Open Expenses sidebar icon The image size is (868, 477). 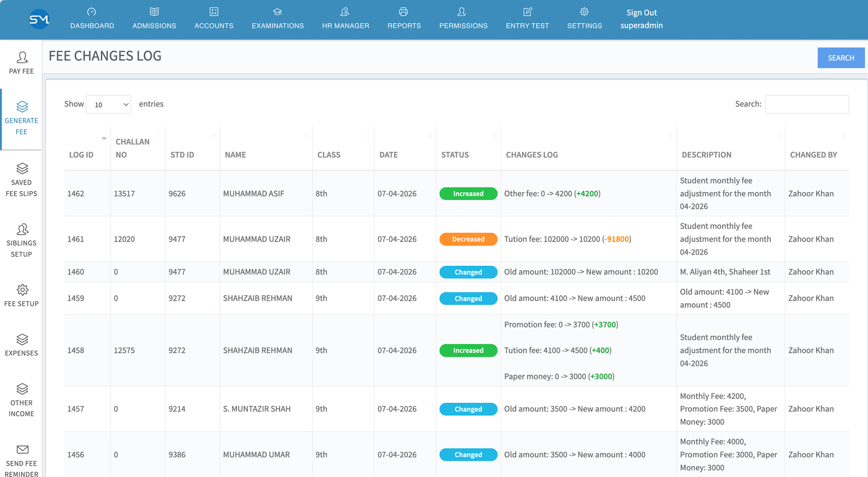(x=22, y=340)
